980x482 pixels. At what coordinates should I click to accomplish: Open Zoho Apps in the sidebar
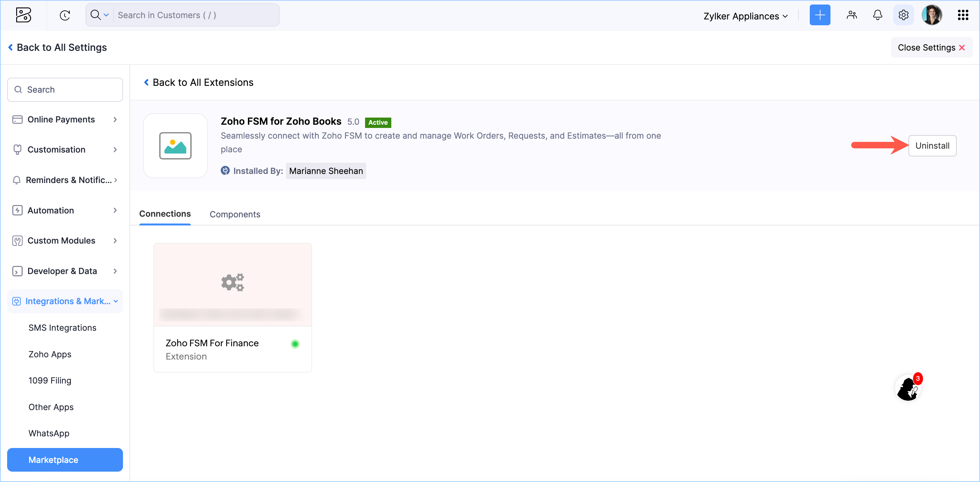(50, 354)
